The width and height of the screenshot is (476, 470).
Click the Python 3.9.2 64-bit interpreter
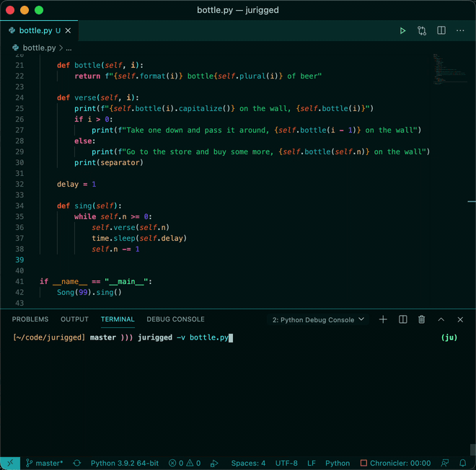[123, 463]
